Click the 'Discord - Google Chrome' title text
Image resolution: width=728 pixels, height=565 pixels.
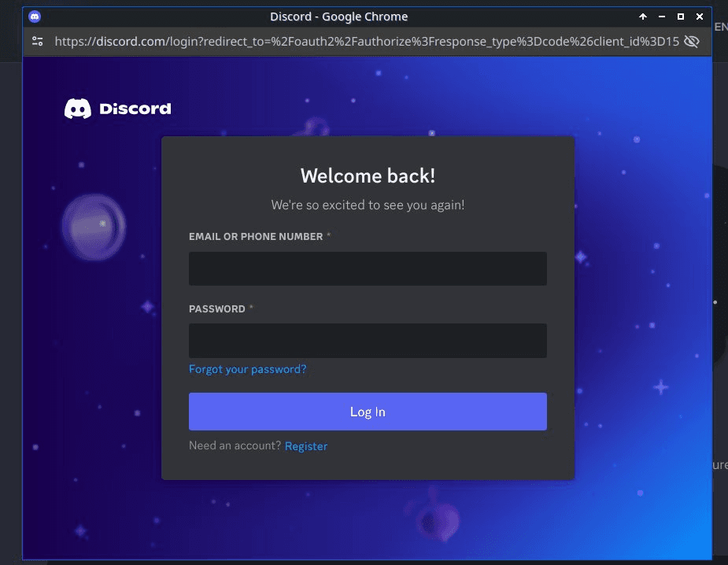[x=339, y=17]
